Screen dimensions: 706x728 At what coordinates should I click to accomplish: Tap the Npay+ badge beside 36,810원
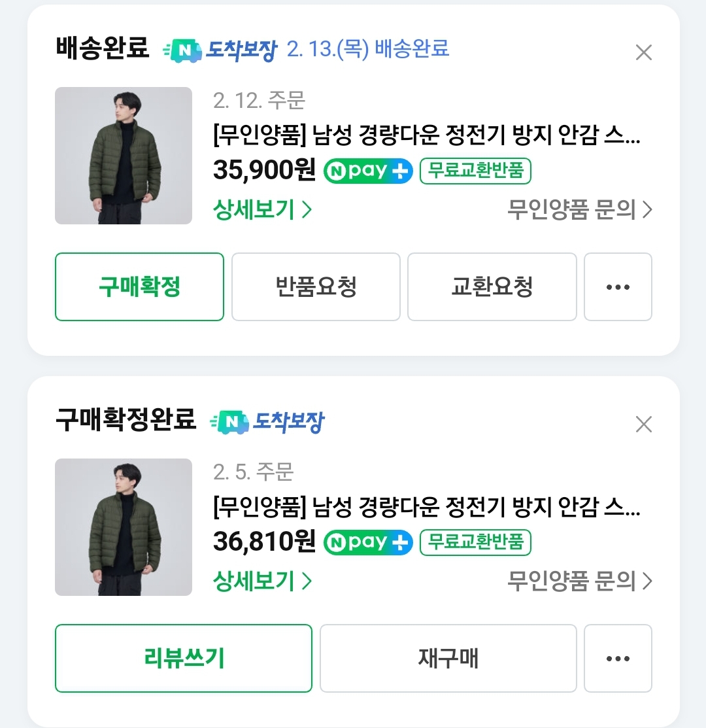[x=369, y=542]
